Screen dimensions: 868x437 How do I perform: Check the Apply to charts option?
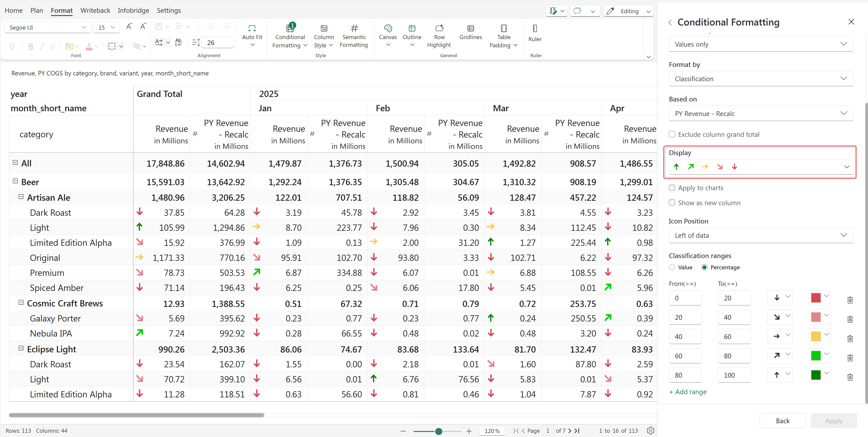click(672, 188)
